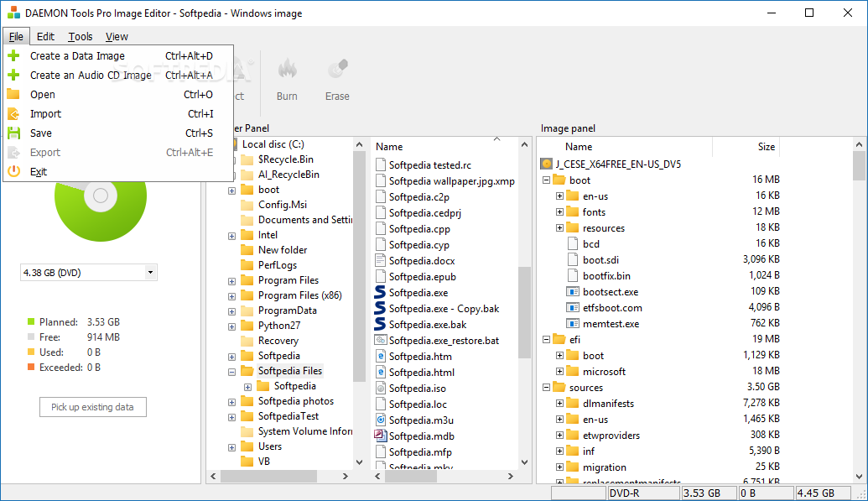Choose Import from the File menu
Image resolution: width=868 pixels, height=501 pixels.
coord(118,113)
